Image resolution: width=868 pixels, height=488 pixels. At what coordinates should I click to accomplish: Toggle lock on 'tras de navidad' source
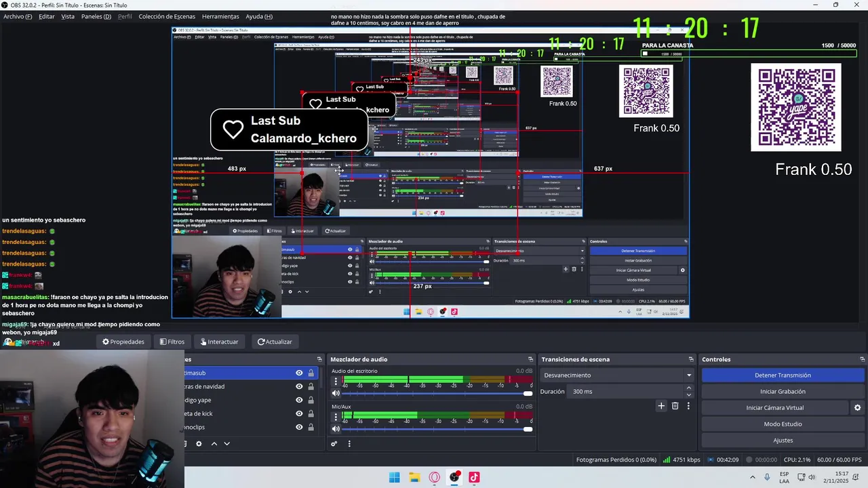click(311, 386)
